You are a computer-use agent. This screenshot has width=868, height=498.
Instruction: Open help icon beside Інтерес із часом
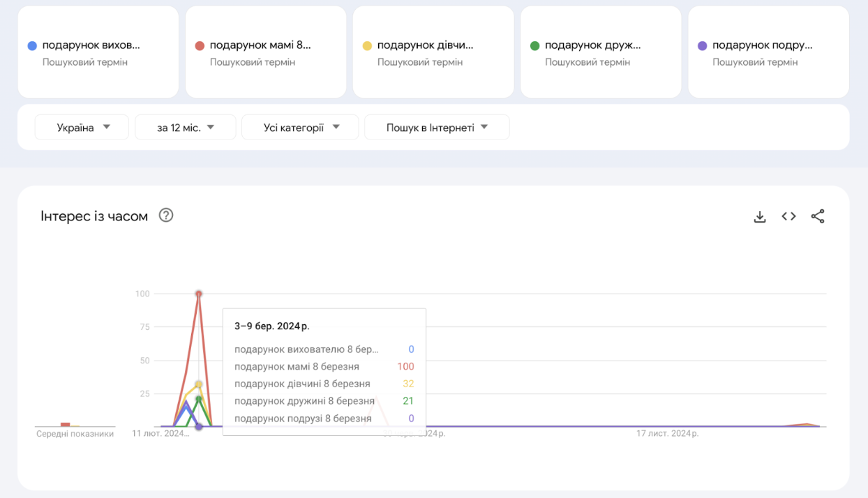(166, 216)
